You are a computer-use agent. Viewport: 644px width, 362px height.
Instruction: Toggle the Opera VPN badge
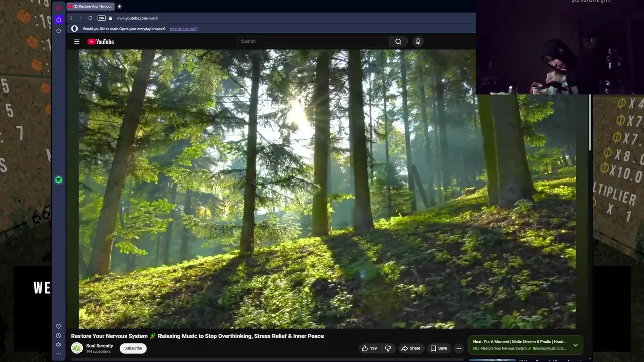coord(101,18)
